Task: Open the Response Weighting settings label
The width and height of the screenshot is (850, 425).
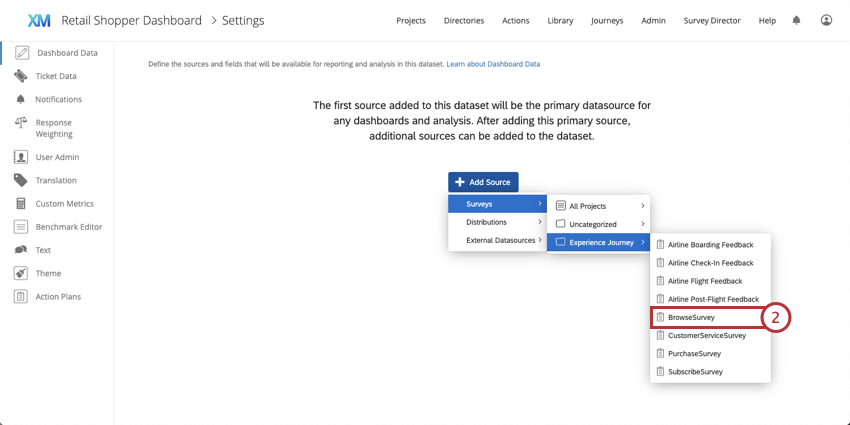Action: (x=54, y=128)
